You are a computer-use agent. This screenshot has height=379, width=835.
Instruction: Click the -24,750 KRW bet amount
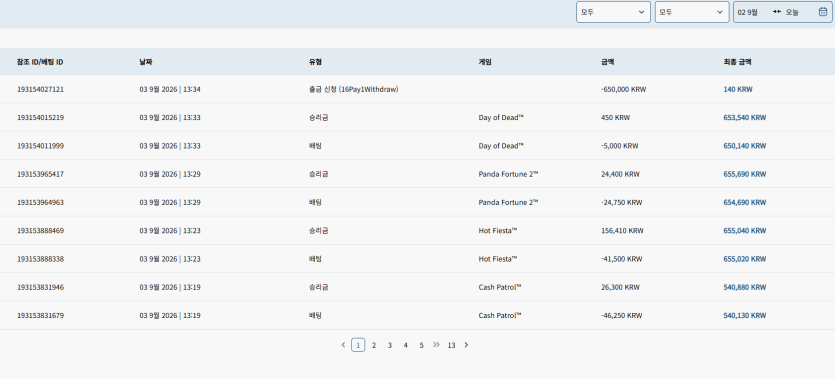[621, 202]
